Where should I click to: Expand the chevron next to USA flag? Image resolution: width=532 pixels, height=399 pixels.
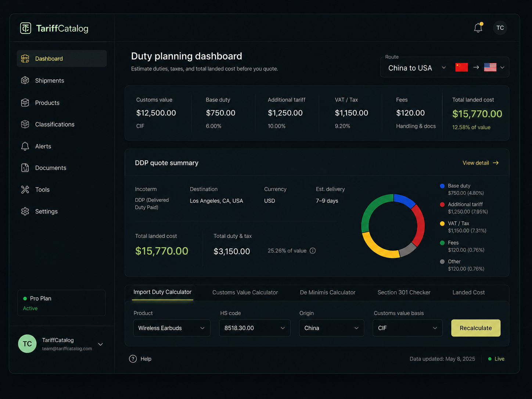(502, 68)
